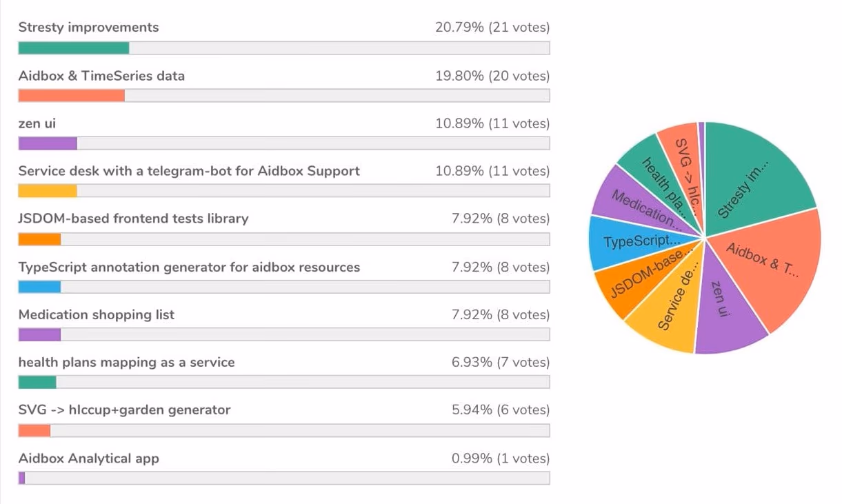Click the Medication shopping list progress bar
Image resolution: width=842 pixels, height=504 pixels.
pos(283,334)
